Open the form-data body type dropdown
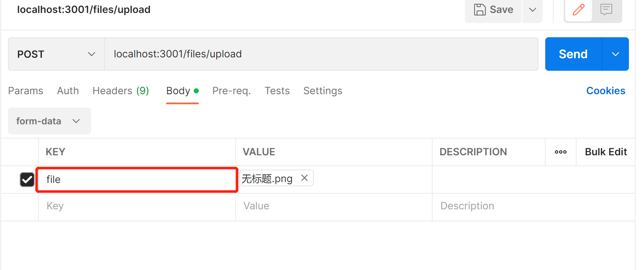This screenshot has width=644, height=270. point(49,121)
